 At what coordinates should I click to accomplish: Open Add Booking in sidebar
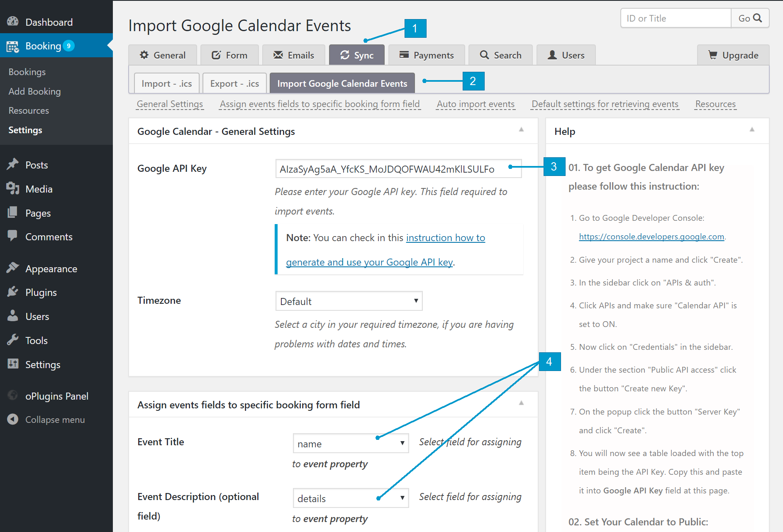pos(34,91)
